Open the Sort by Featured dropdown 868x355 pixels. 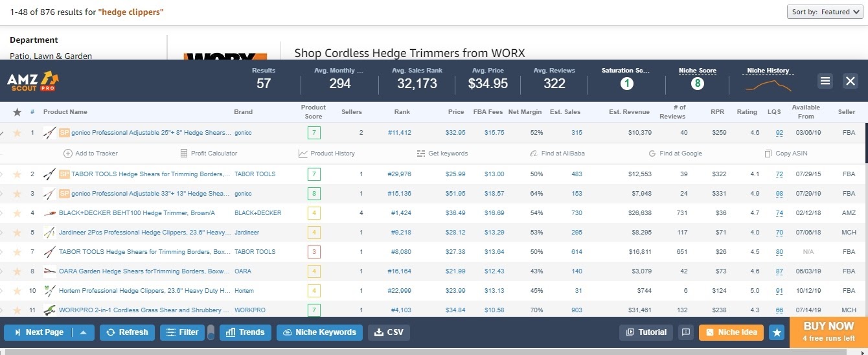click(825, 12)
